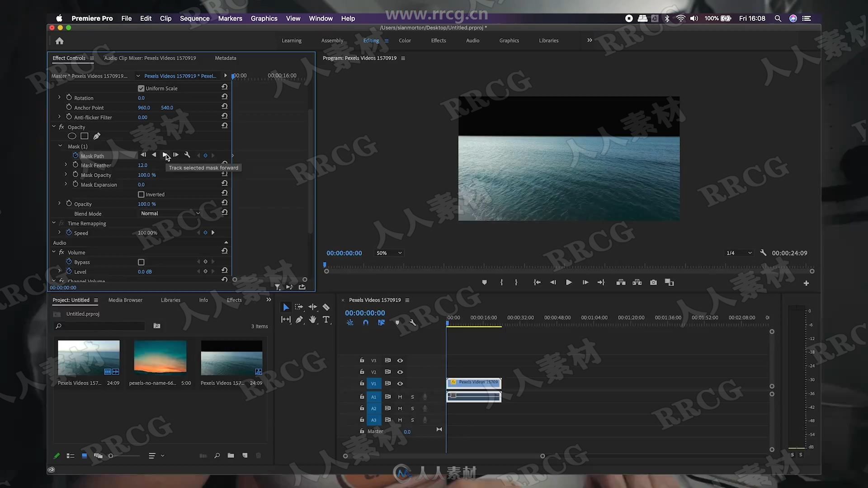Viewport: 868px width, 488px height.
Task: Open the Graphics menu in menu bar
Action: coord(264,18)
